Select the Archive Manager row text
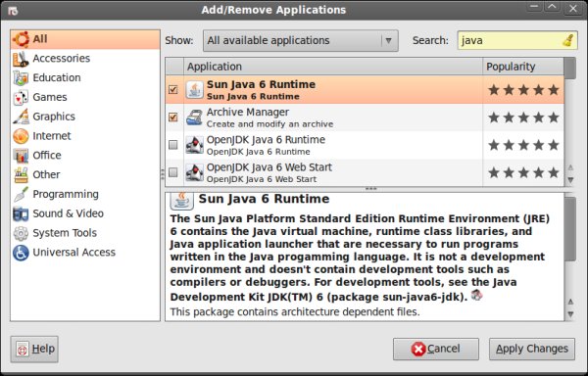The image size is (588, 376). point(269,117)
